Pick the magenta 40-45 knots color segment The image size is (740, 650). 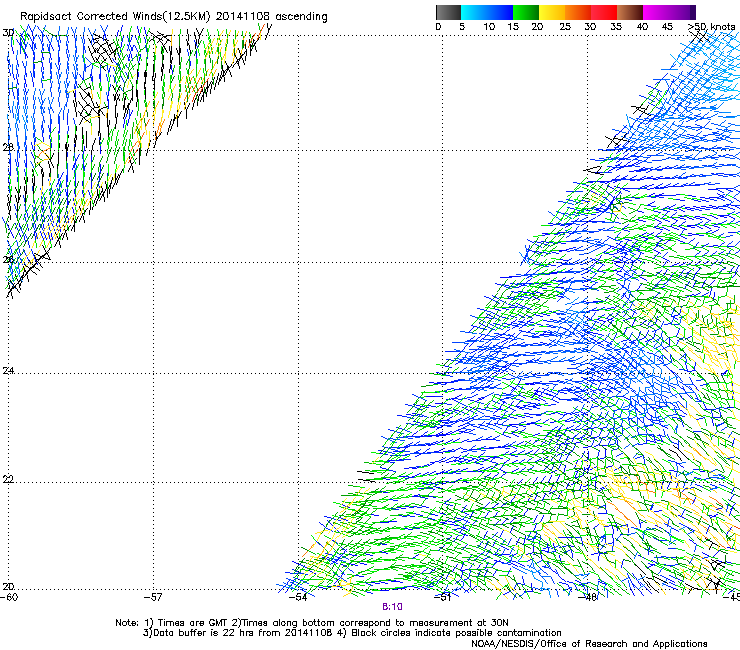pyautogui.click(x=656, y=12)
